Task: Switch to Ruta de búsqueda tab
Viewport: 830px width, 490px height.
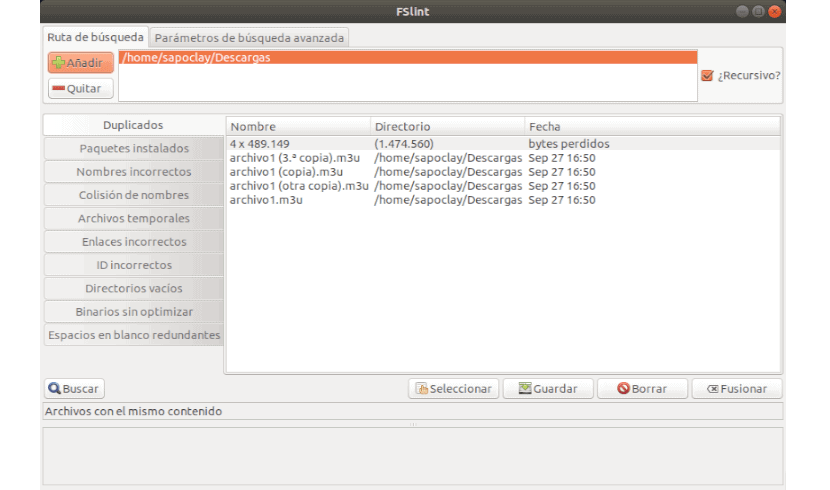Action: click(96, 37)
